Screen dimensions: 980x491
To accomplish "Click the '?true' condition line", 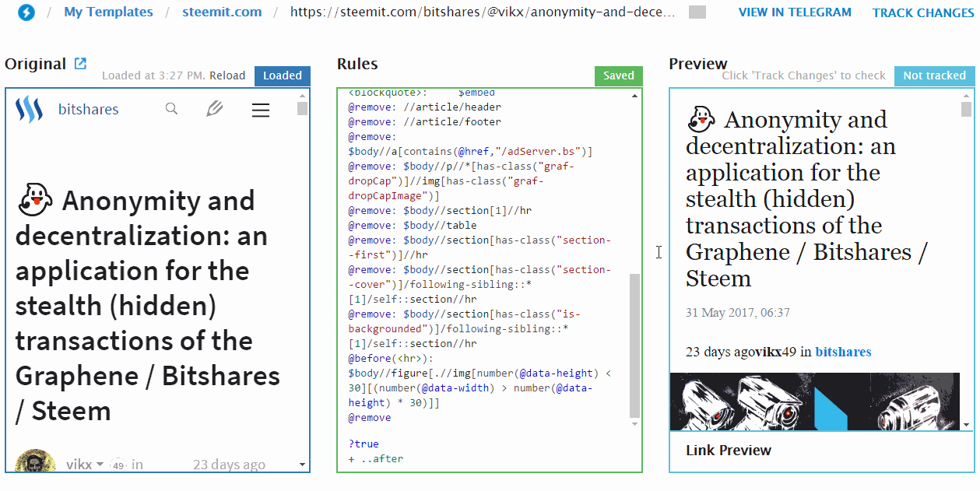I will (x=364, y=444).
